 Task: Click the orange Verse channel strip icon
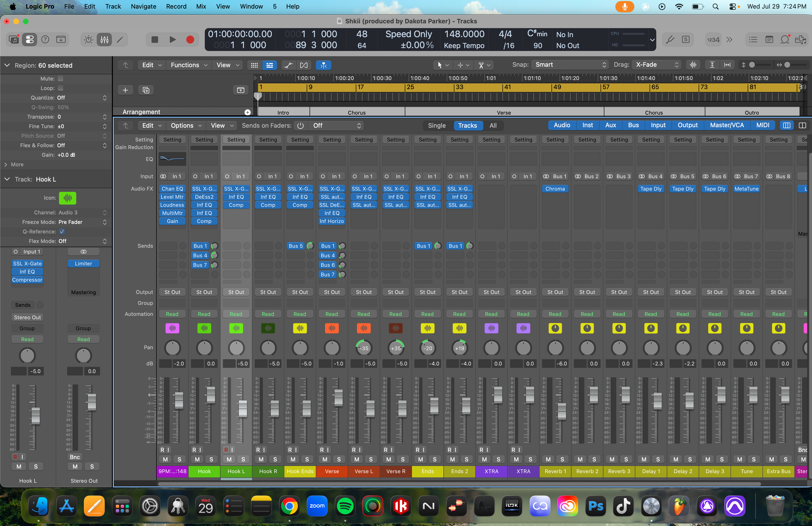point(332,328)
